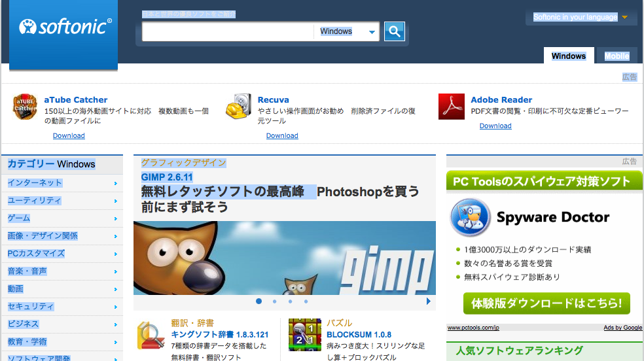Click the キングソフト辞書 dictionary icon
The height and width of the screenshot is (361, 644).
point(151,335)
